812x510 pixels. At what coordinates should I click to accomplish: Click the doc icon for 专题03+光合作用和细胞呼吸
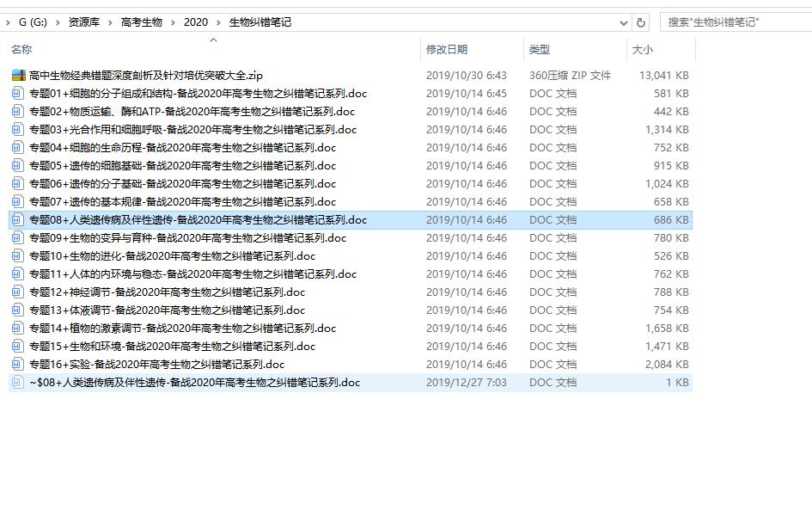(x=17, y=130)
